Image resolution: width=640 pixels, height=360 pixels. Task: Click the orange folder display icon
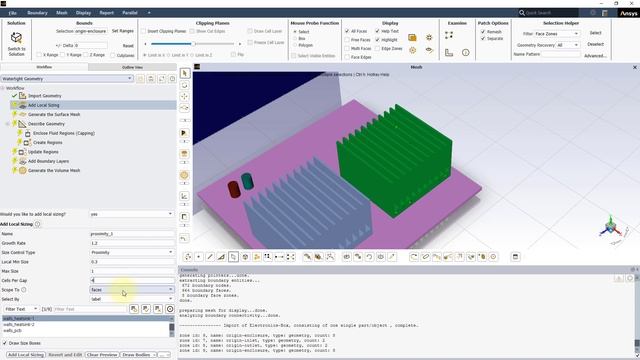coord(412,38)
